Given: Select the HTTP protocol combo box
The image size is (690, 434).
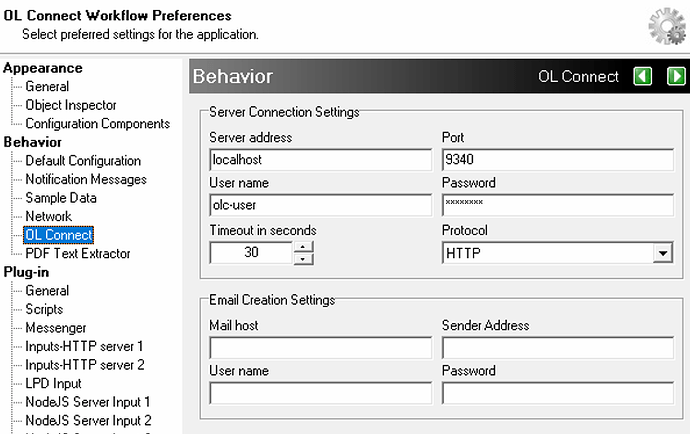Looking at the screenshot, I should pyautogui.click(x=557, y=253).
